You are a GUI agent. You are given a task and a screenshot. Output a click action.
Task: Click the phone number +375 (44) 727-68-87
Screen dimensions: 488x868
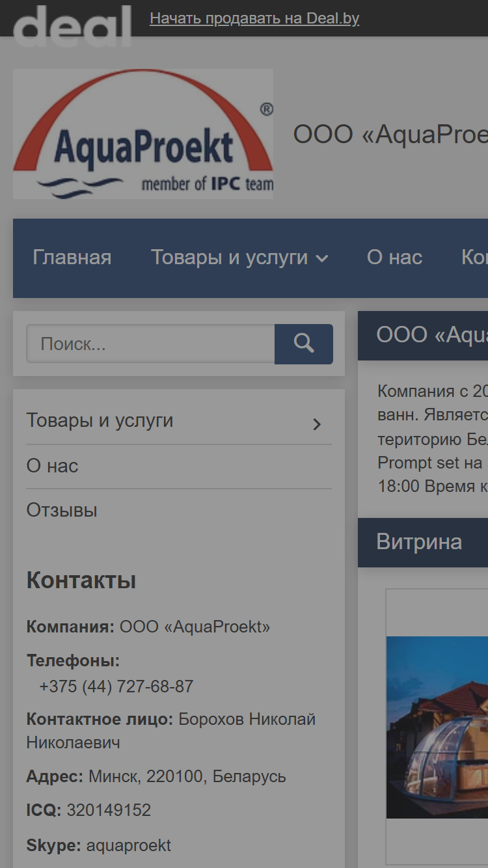(116, 686)
